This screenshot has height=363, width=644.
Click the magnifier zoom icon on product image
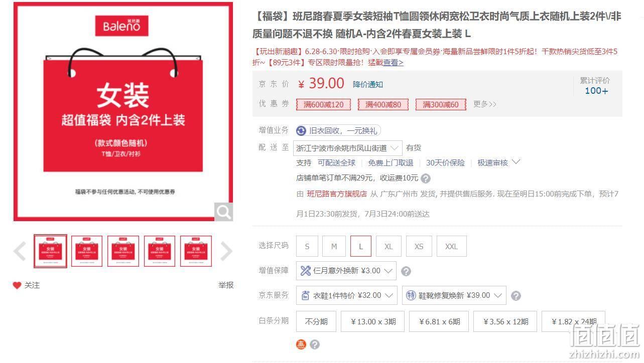click(223, 212)
